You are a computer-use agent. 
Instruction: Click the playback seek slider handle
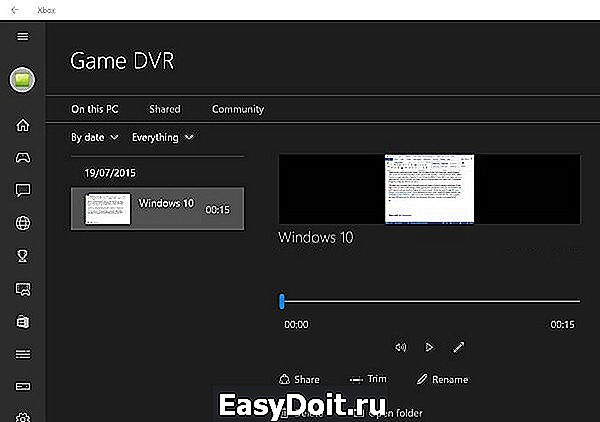click(x=282, y=301)
